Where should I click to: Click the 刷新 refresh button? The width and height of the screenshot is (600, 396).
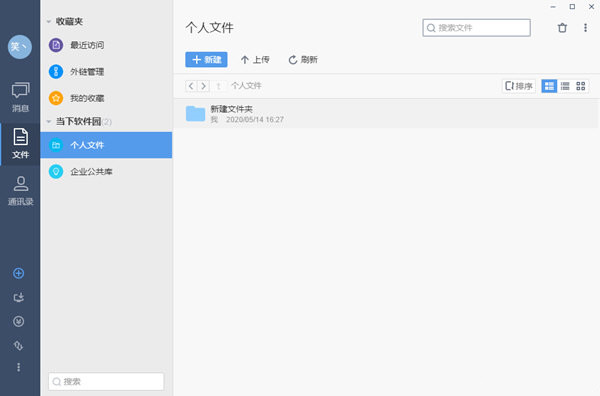click(x=303, y=60)
